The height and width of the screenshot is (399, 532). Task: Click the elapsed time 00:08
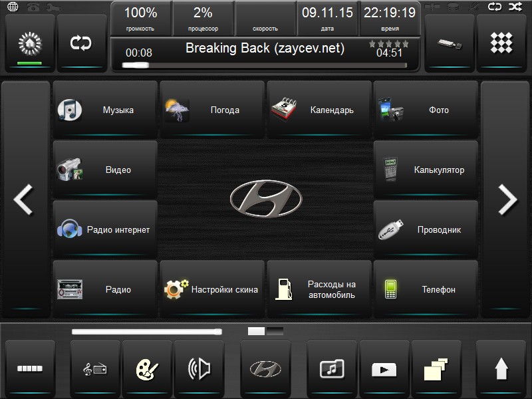pos(139,53)
